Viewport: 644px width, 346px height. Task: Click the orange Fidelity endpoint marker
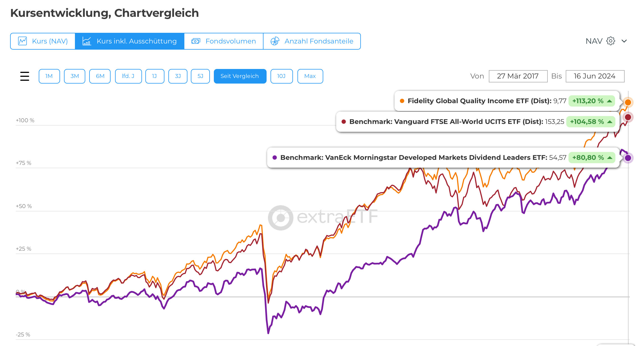click(x=628, y=102)
